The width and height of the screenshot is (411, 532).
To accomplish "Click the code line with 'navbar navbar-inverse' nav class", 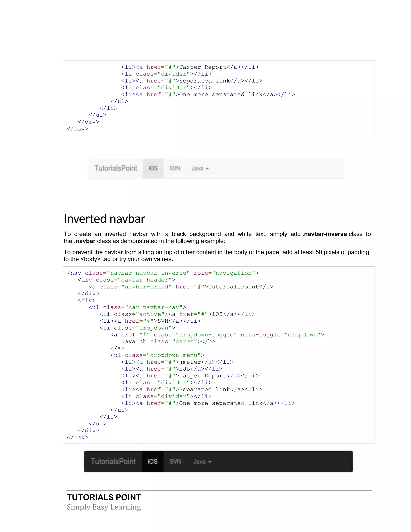I will (163, 273).
